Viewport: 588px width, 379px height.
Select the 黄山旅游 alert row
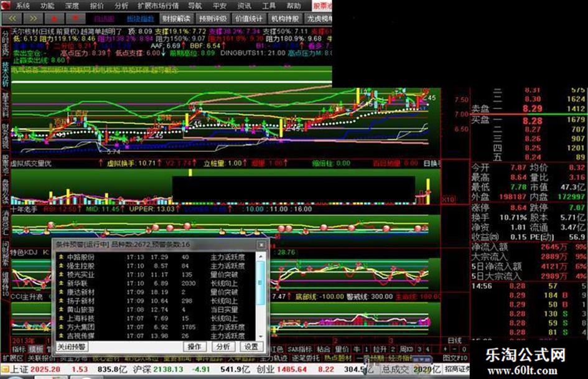point(156,309)
